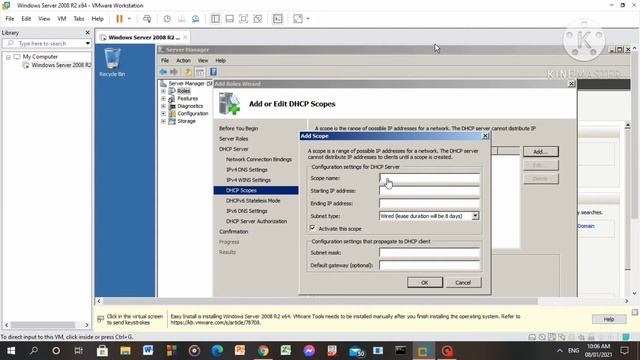Open the Action menu in Server Manager
Viewport: 640px width, 360px height.
coord(183,60)
